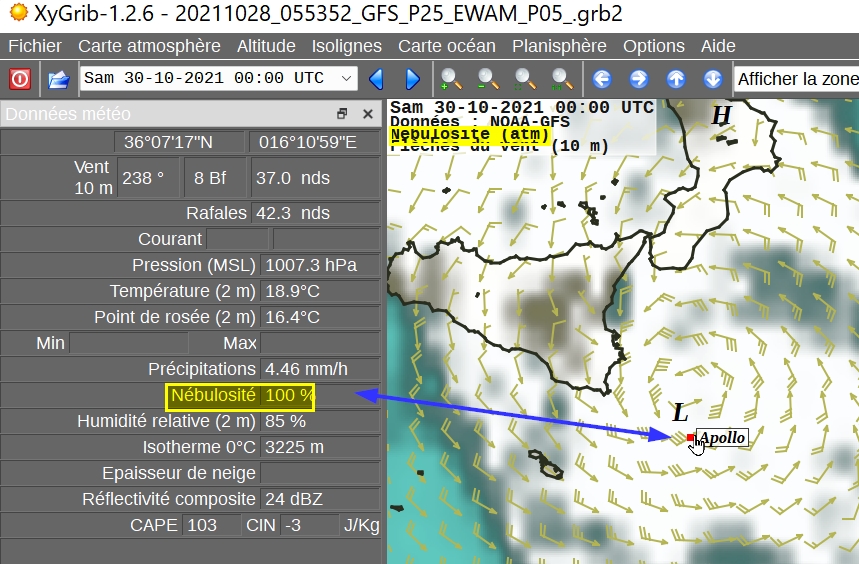This screenshot has width=859, height=564.
Task: Click the Apollo point marker on map
Action: [x=691, y=438]
